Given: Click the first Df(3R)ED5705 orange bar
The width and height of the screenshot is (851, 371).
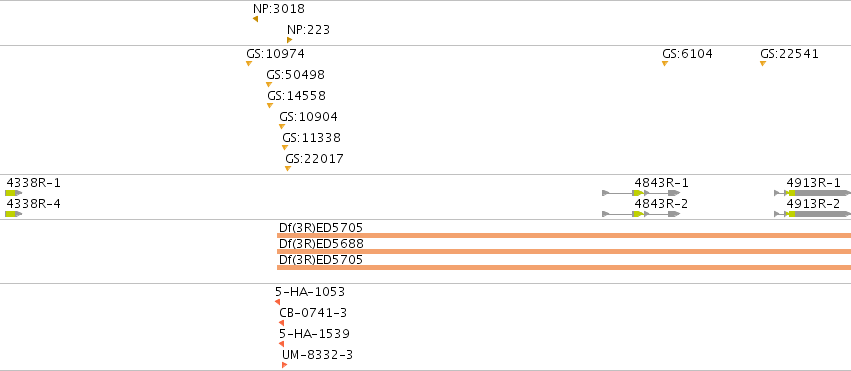Looking at the screenshot, I should click(564, 235).
